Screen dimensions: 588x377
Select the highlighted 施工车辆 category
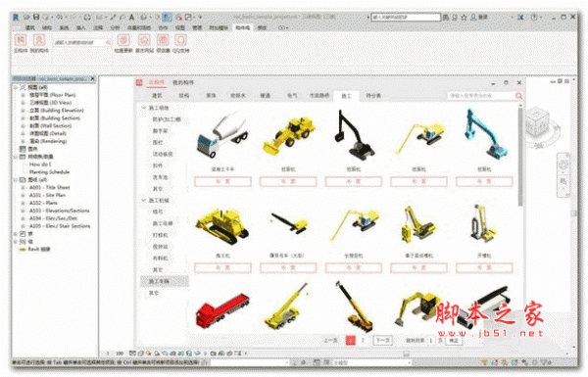pyautogui.click(x=165, y=281)
